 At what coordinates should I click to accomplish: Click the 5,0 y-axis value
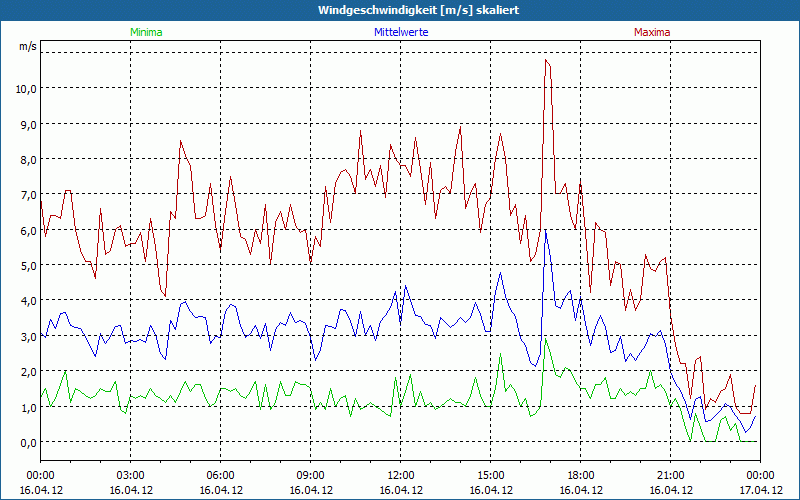[29, 265]
